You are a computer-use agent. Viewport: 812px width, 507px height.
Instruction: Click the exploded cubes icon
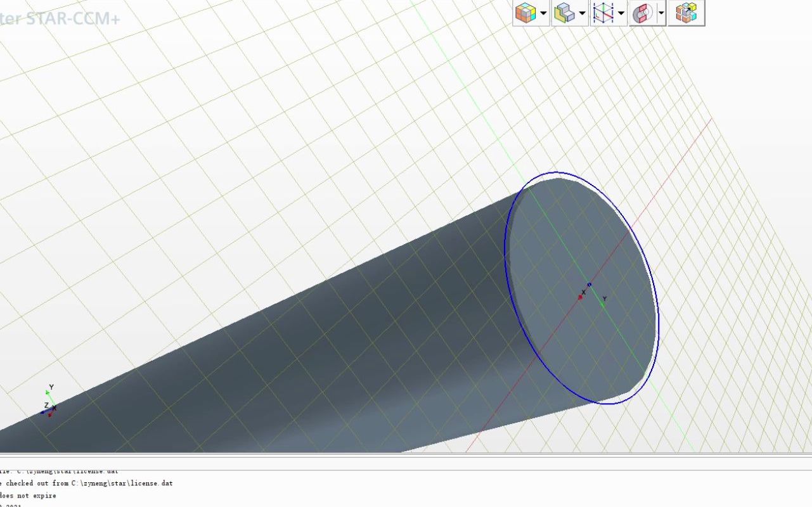(x=686, y=13)
